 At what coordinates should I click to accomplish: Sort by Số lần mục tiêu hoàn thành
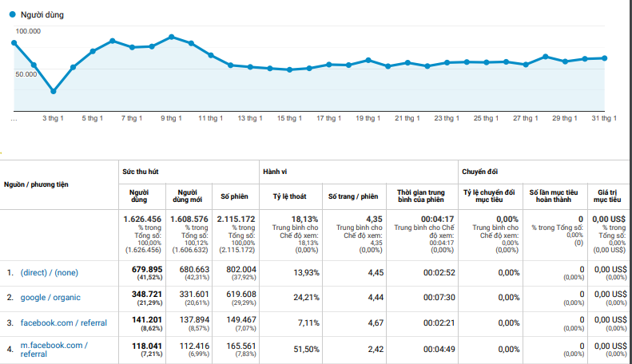click(554, 196)
